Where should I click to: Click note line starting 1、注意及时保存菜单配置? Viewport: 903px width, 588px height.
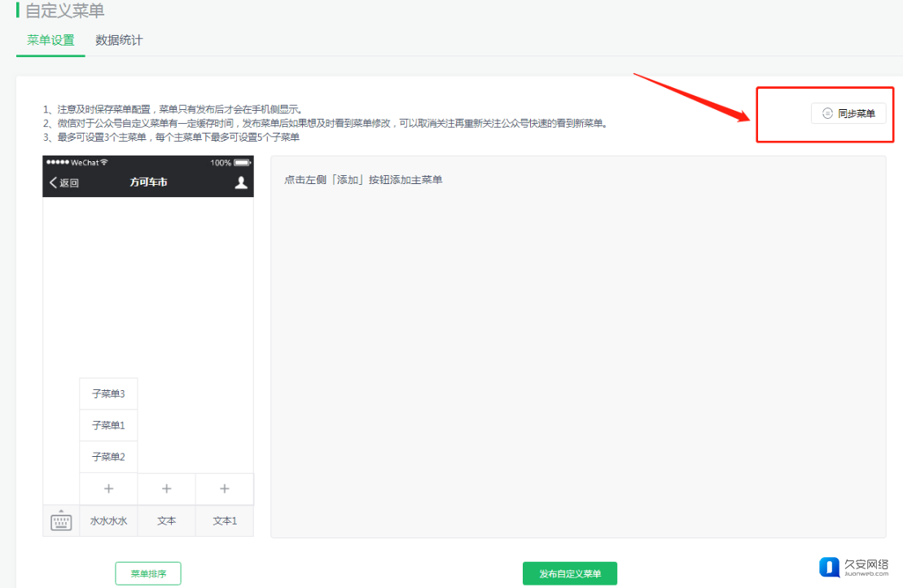tap(173, 109)
